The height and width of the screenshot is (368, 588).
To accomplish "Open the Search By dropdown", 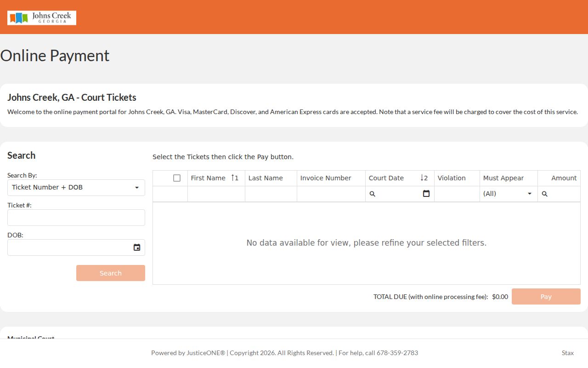I will pyautogui.click(x=76, y=188).
